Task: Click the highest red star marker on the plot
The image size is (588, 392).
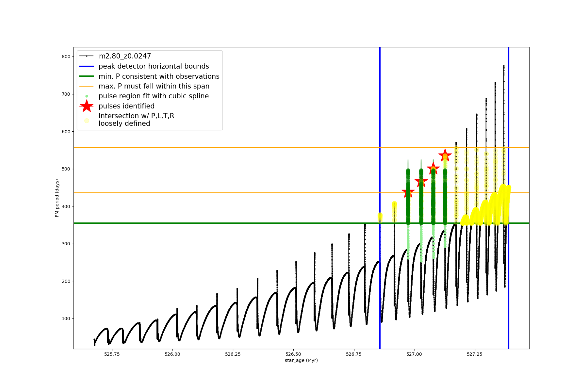Action: pyautogui.click(x=445, y=156)
